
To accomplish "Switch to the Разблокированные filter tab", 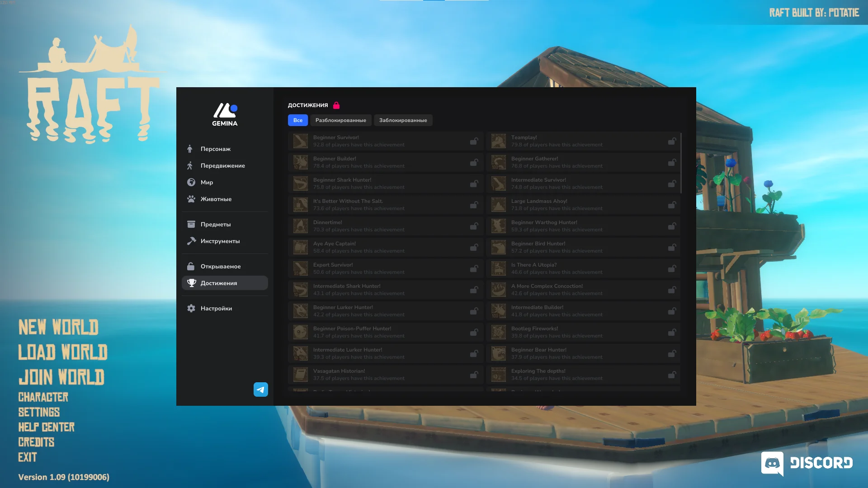I will [341, 120].
